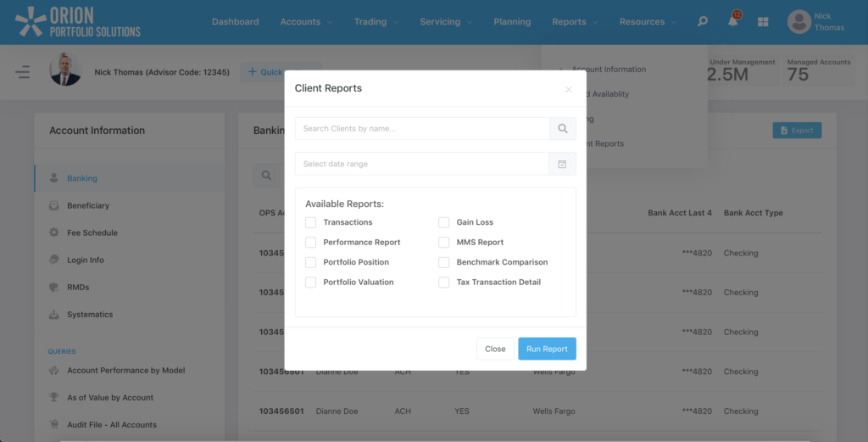Check the Gain Loss report option
Viewport: 868px width, 442px height.
(x=444, y=222)
